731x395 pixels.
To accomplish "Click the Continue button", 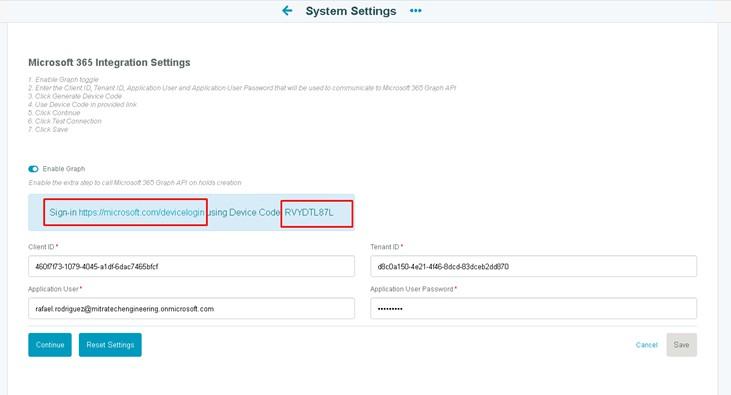I will coord(50,345).
